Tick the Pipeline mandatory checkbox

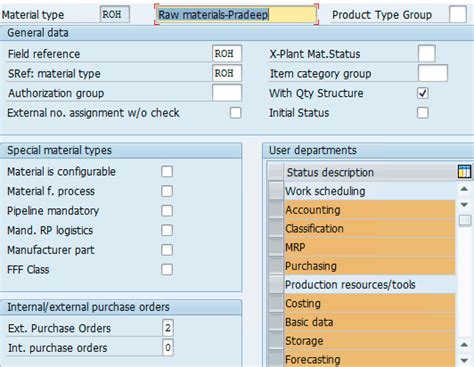click(x=167, y=211)
